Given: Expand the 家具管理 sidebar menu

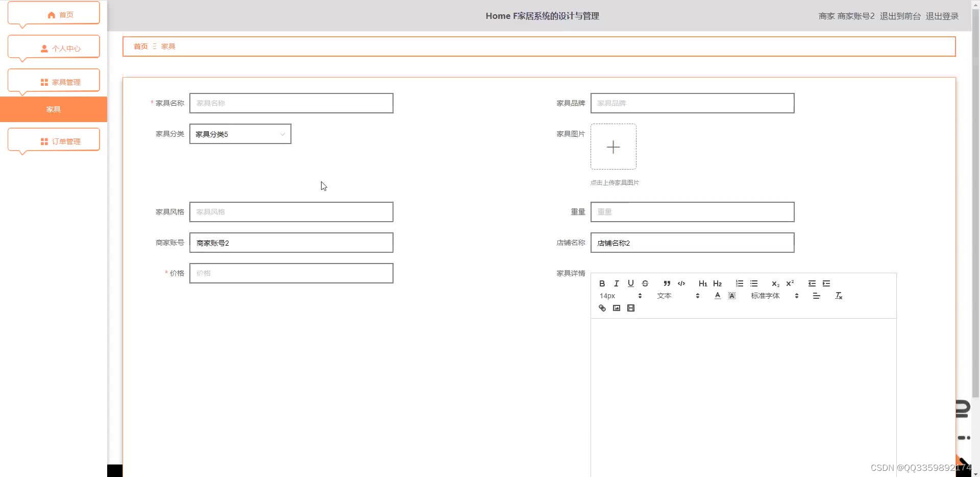Looking at the screenshot, I should (x=54, y=81).
